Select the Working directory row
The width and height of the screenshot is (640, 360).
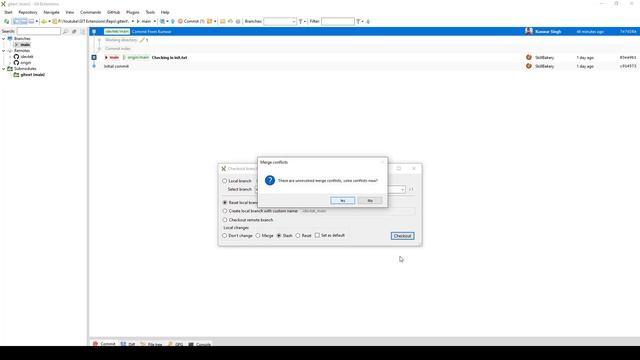click(364, 40)
